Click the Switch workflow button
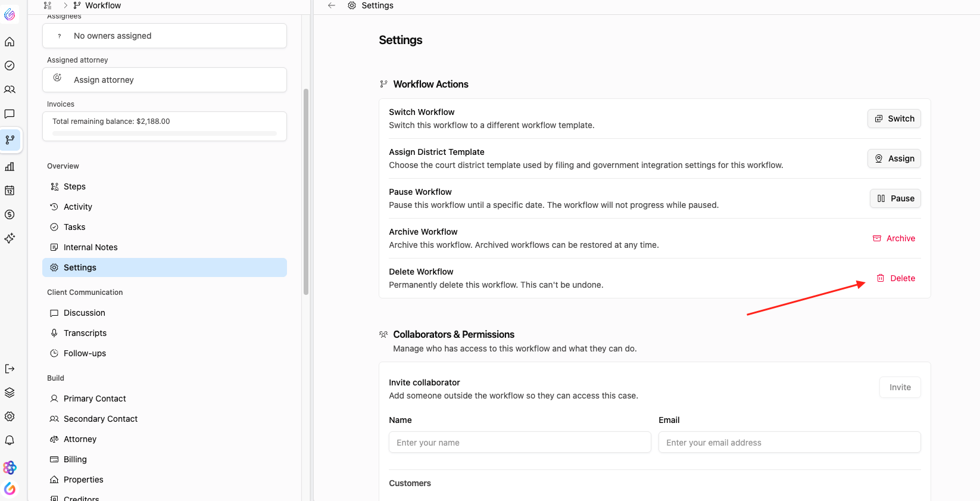The image size is (980, 501). click(x=894, y=119)
